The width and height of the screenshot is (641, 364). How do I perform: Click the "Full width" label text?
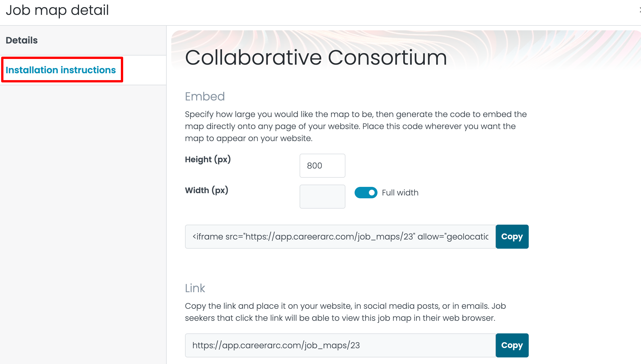tap(400, 193)
